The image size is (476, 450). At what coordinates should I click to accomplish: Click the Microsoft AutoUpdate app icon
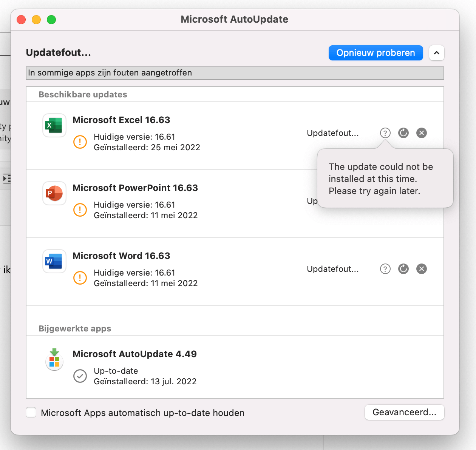54,359
